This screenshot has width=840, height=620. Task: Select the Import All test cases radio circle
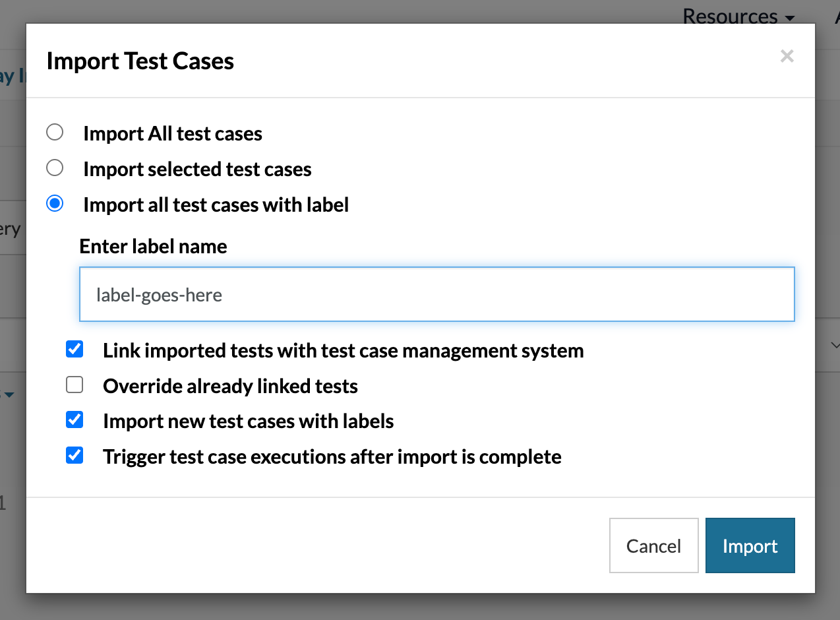(x=55, y=133)
